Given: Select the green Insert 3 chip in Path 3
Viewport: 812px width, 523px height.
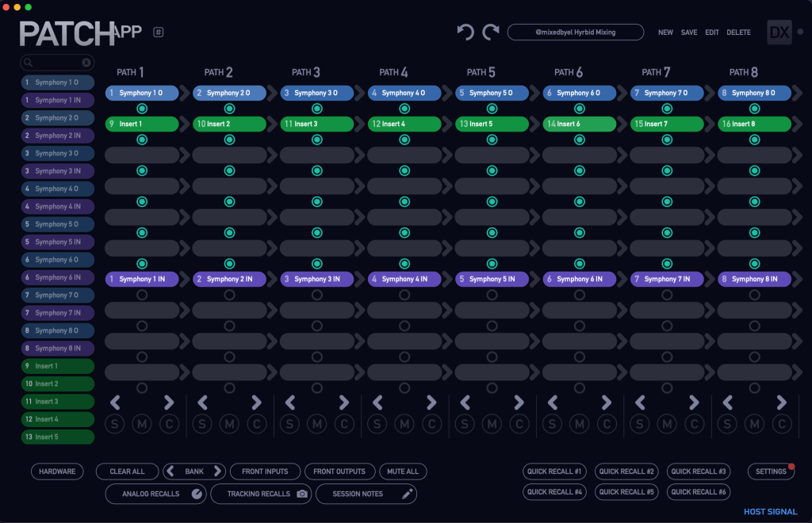Looking at the screenshot, I should coord(316,124).
